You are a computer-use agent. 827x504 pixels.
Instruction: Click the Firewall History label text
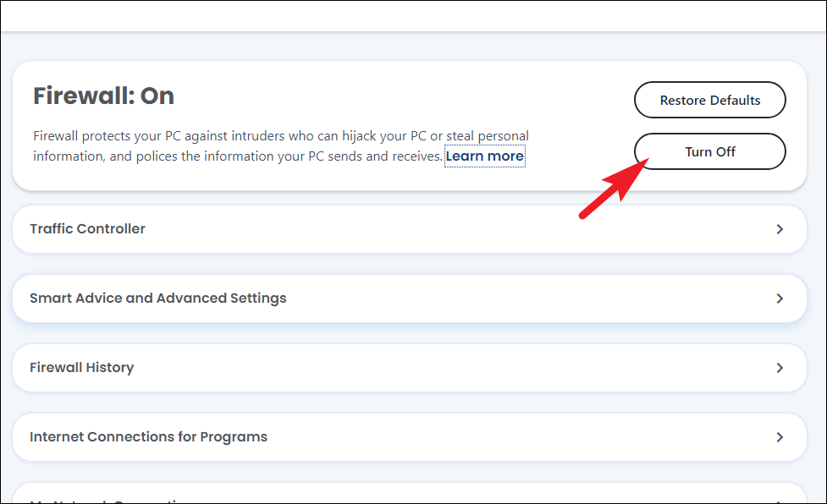coord(81,368)
